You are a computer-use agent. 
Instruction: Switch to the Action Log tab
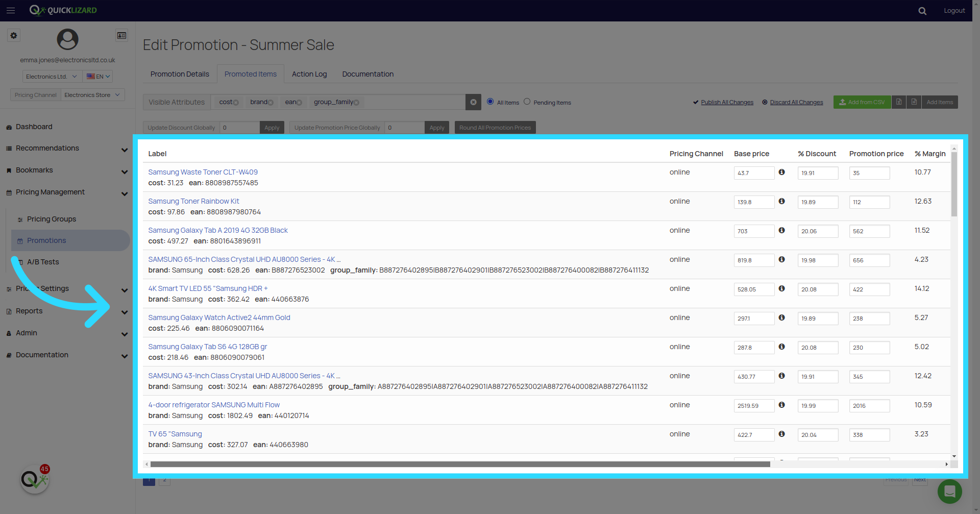point(309,74)
